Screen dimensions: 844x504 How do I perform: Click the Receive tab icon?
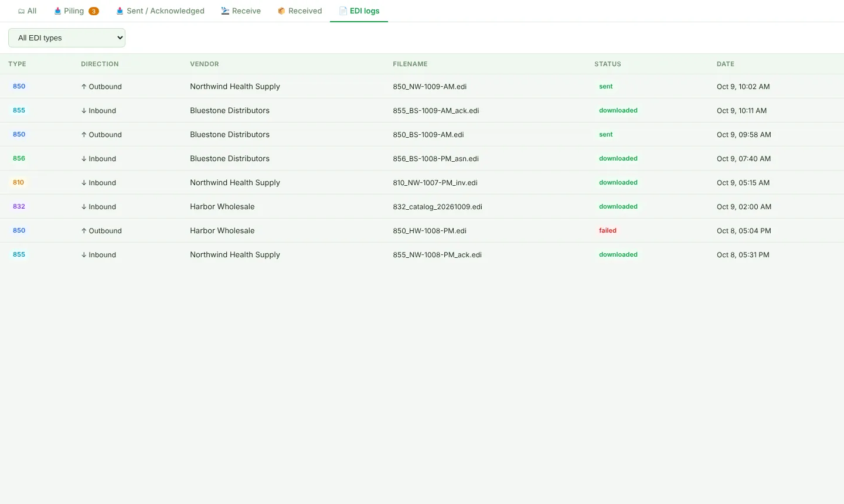point(225,11)
